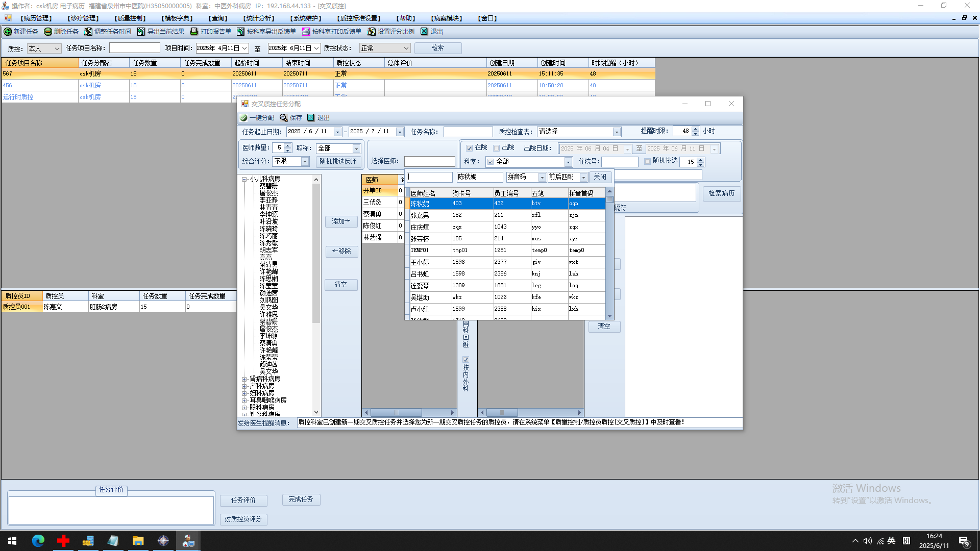Click the 保存 magnifier icon in dialog

click(x=284, y=118)
